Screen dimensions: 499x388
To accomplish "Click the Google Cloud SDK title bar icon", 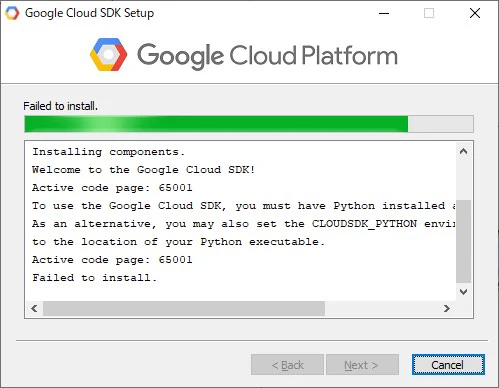I will [x=12, y=13].
